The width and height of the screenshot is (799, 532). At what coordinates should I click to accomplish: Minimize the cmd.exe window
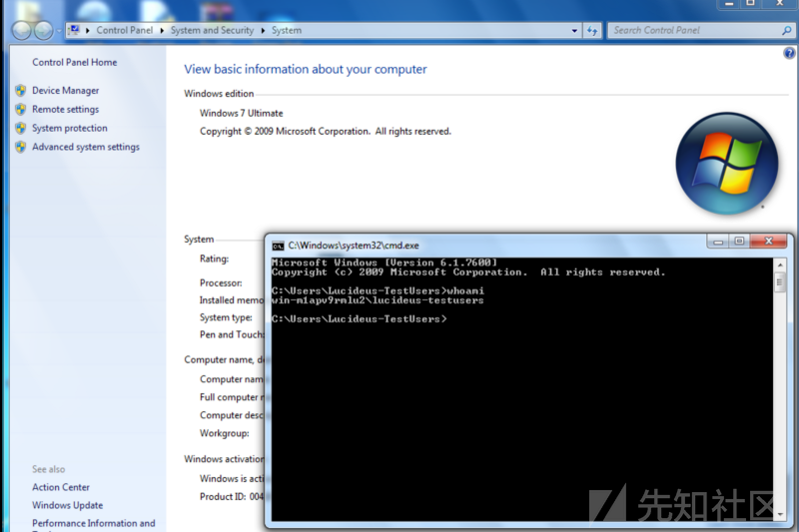click(x=718, y=242)
